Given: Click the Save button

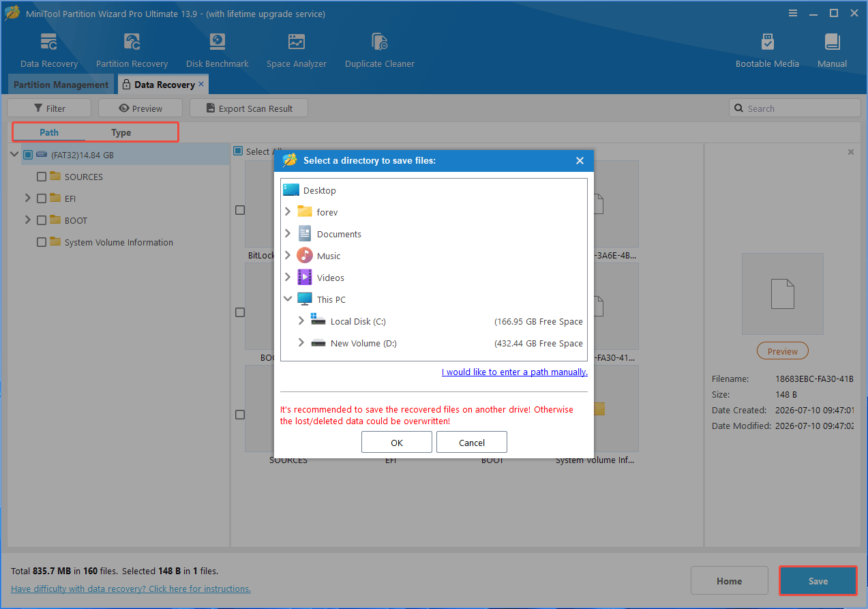Looking at the screenshot, I should [818, 581].
